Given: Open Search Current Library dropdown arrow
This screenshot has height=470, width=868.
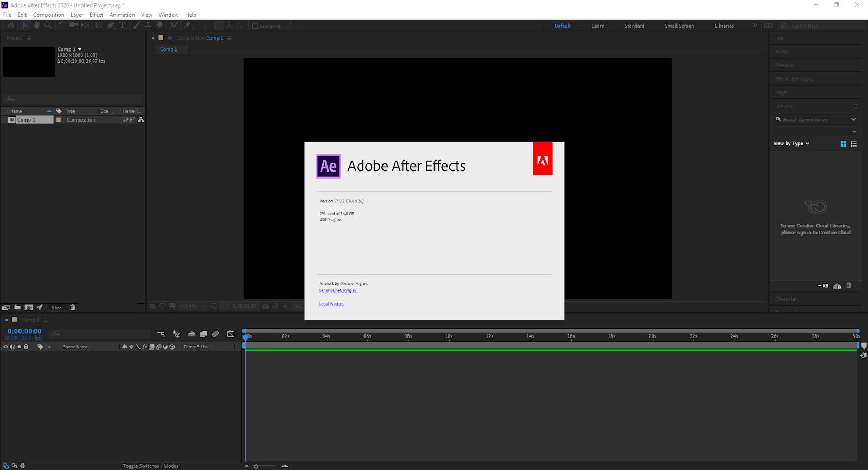Looking at the screenshot, I should 853,119.
